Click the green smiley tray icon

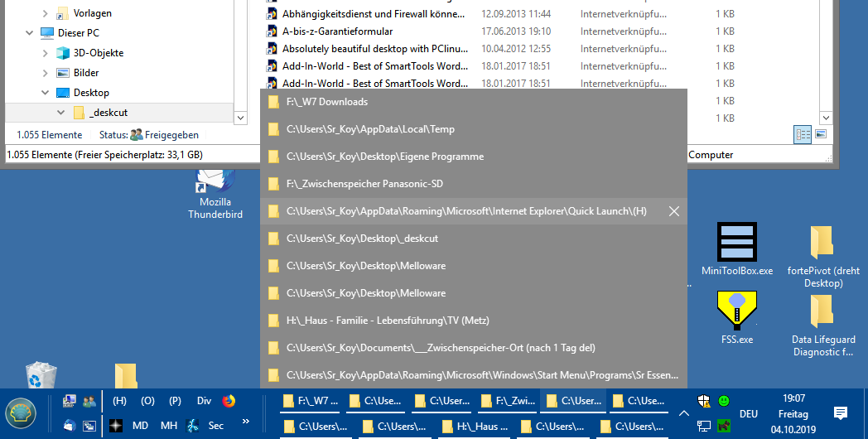[724, 400]
